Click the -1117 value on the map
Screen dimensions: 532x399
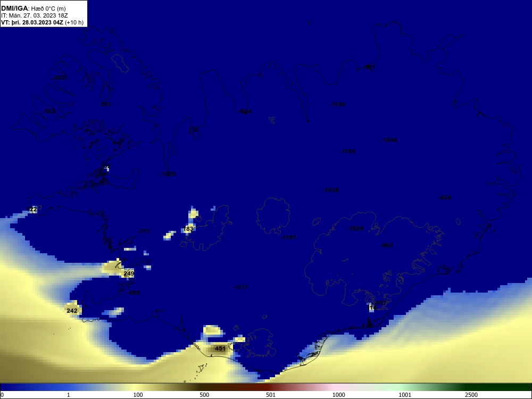tap(241, 287)
